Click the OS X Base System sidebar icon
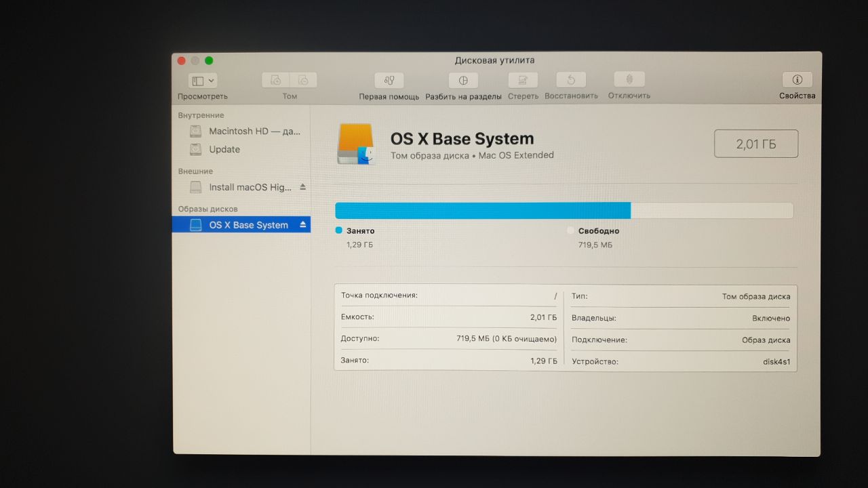 pyautogui.click(x=195, y=225)
